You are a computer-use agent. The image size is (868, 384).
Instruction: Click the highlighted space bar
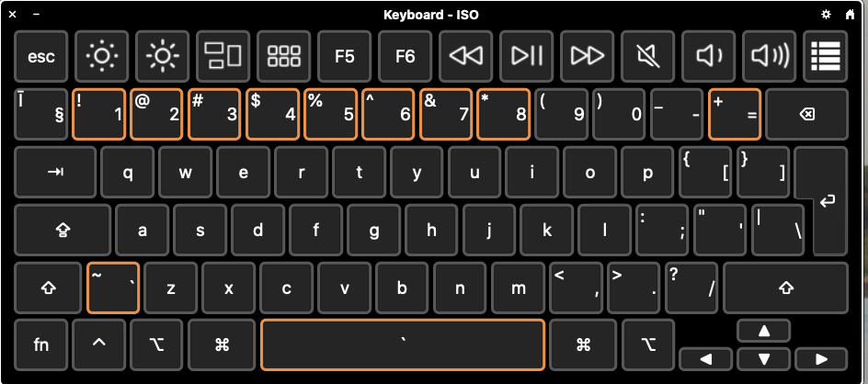403,344
